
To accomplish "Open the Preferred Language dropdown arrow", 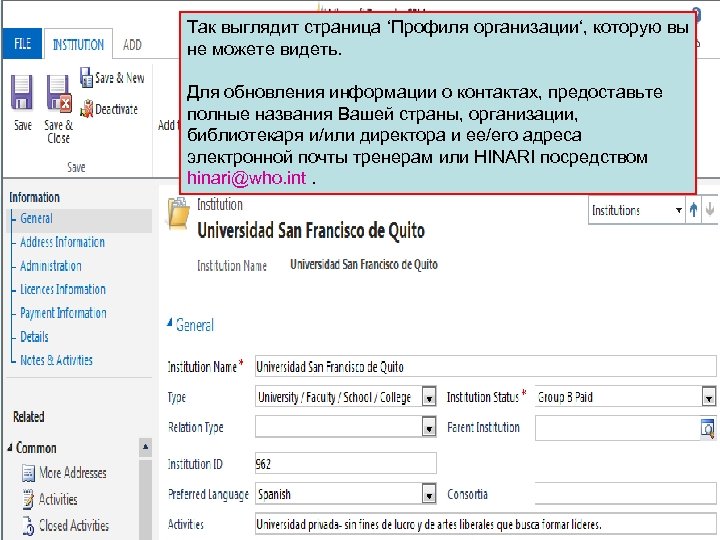I will click(x=429, y=495).
